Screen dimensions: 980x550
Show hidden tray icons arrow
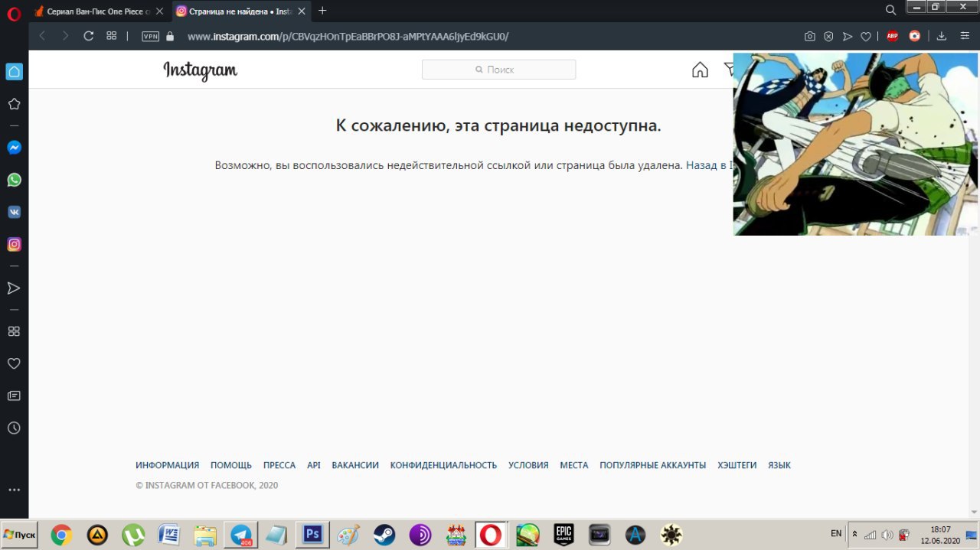point(854,534)
